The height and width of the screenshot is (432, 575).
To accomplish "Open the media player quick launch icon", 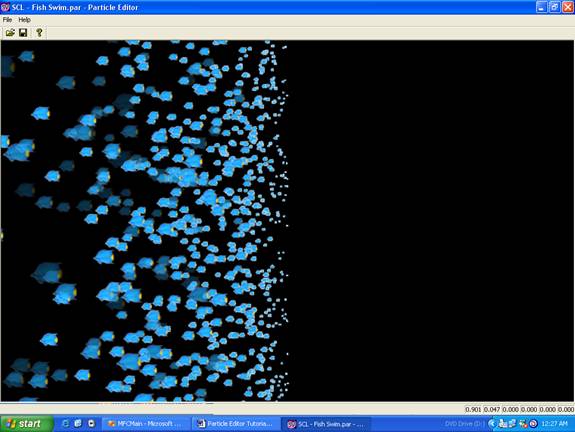I will pyautogui.click(x=91, y=424).
